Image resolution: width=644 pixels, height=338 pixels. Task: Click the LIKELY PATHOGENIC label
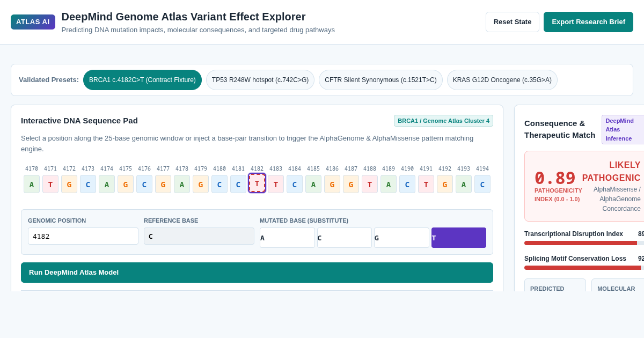pyautogui.click(x=611, y=171)
